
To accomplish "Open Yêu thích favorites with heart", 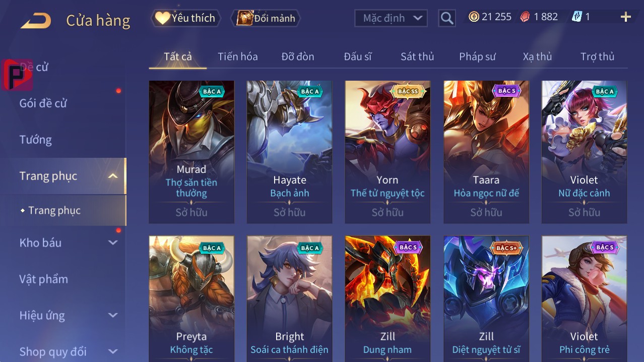I will click(186, 18).
